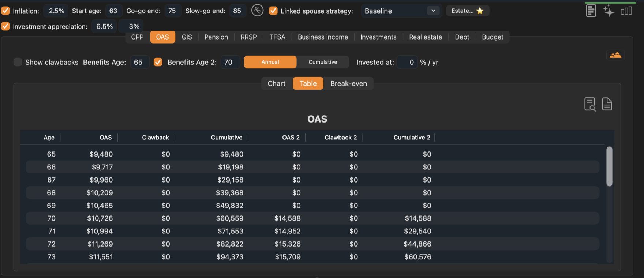Open the Break-even view
Screen dimensions: 644x278
348,83
